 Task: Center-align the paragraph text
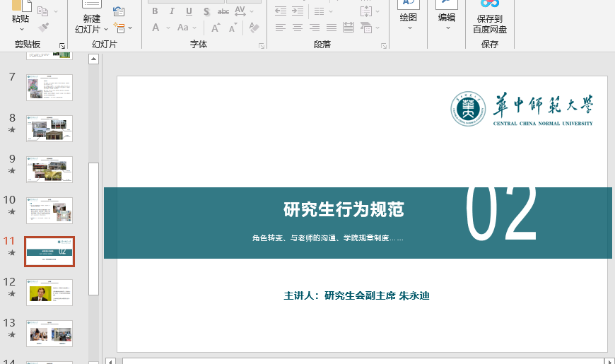298,28
